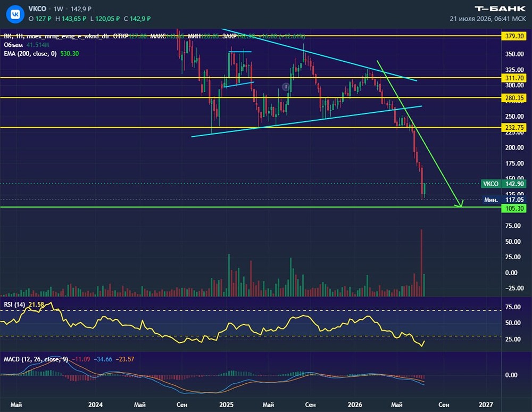Click the 2026 label on the time axis

tap(355, 405)
